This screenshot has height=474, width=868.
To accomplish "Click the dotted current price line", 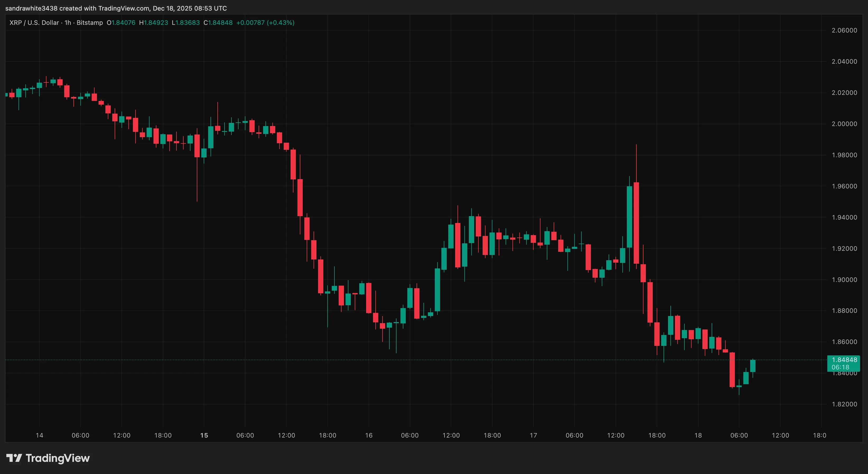I will (x=404, y=360).
